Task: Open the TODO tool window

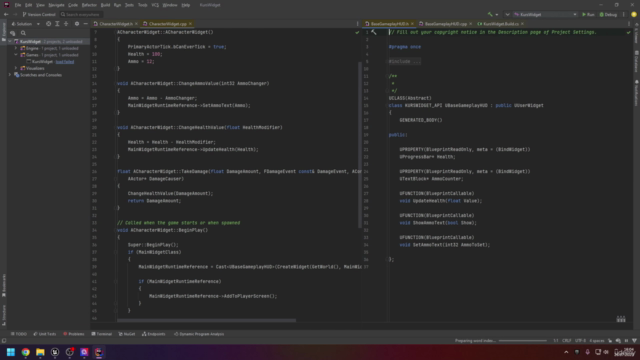Action: pyautogui.click(x=19, y=334)
